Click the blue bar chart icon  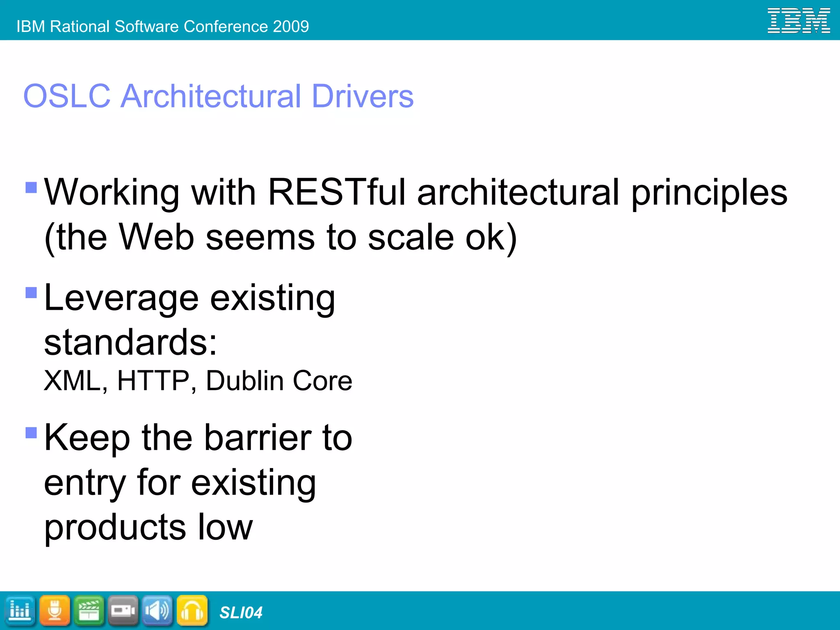pyautogui.click(x=19, y=611)
